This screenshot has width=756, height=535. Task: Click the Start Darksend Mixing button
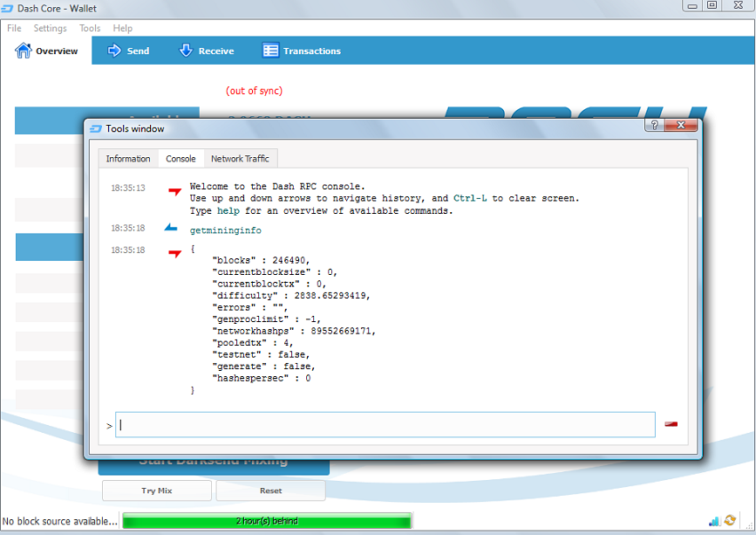(x=214, y=467)
